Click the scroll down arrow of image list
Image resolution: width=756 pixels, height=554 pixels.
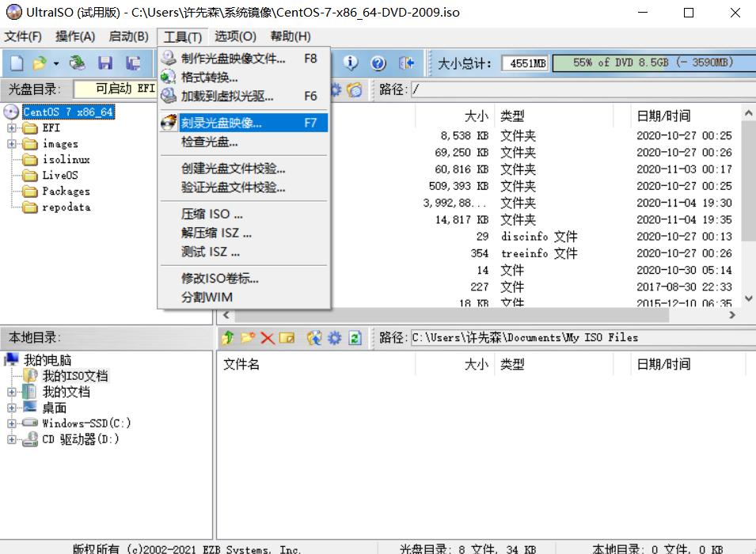pyautogui.click(x=749, y=299)
